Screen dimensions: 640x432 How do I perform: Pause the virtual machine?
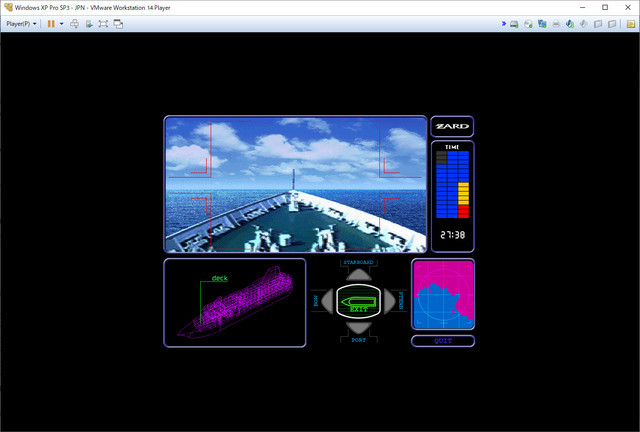[x=51, y=24]
